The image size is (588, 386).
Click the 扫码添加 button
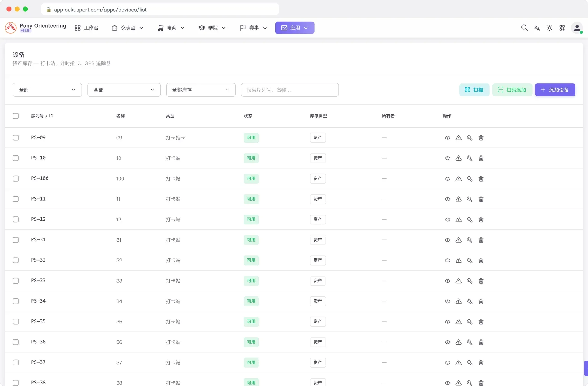(512, 90)
